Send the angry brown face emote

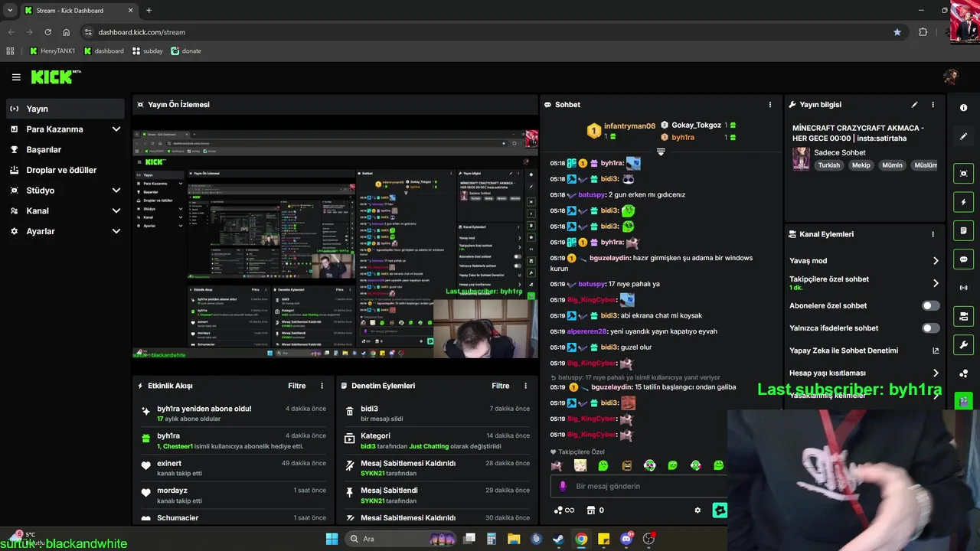626,465
